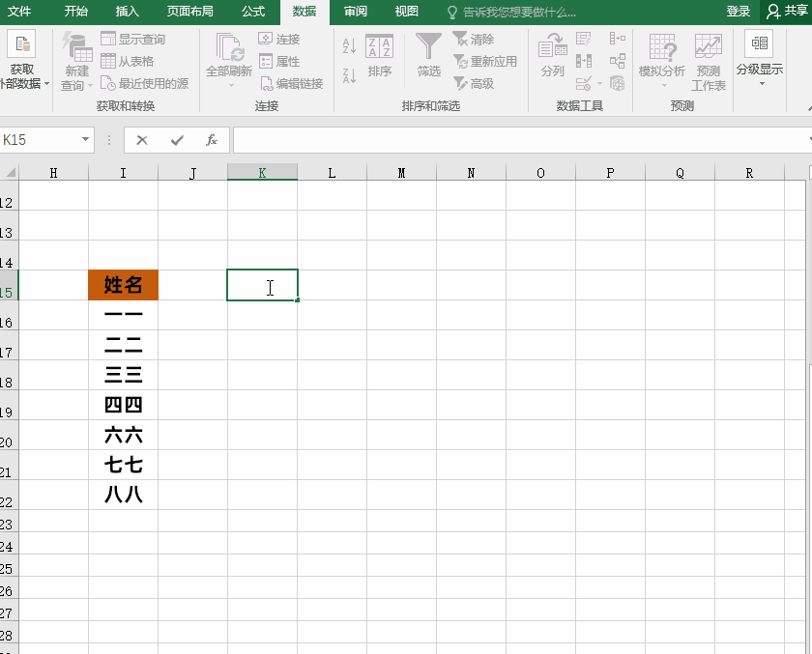Select row 23 header
The image size is (812, 654).
coord(9,522)
